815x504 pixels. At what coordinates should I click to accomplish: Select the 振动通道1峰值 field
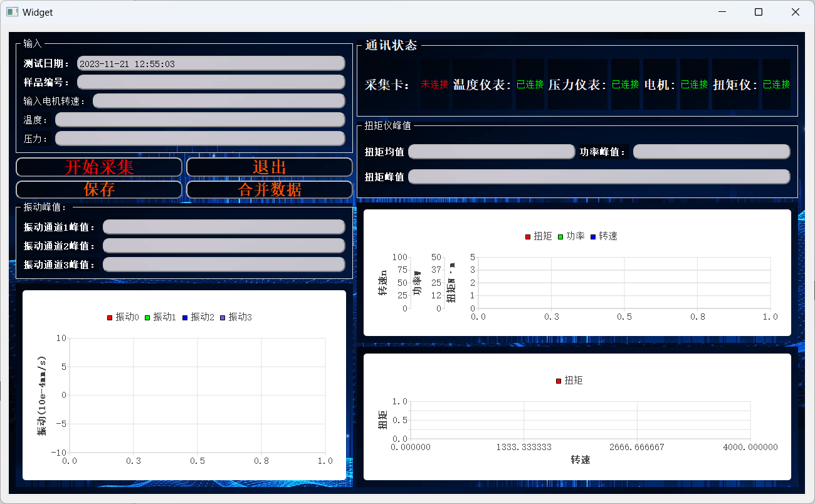tap(224, 227)
